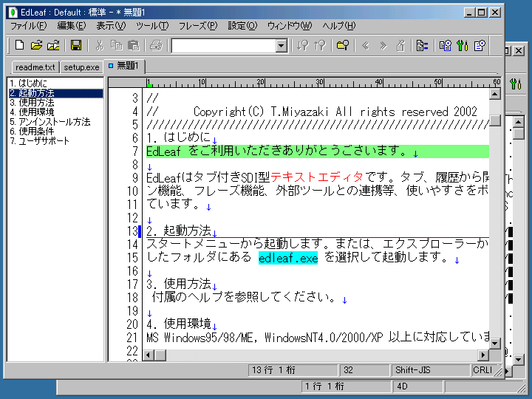Select outline item 1. はじめに
Image resolution: width=532 pixels, height=399 pixels.
tap(55, 83)
